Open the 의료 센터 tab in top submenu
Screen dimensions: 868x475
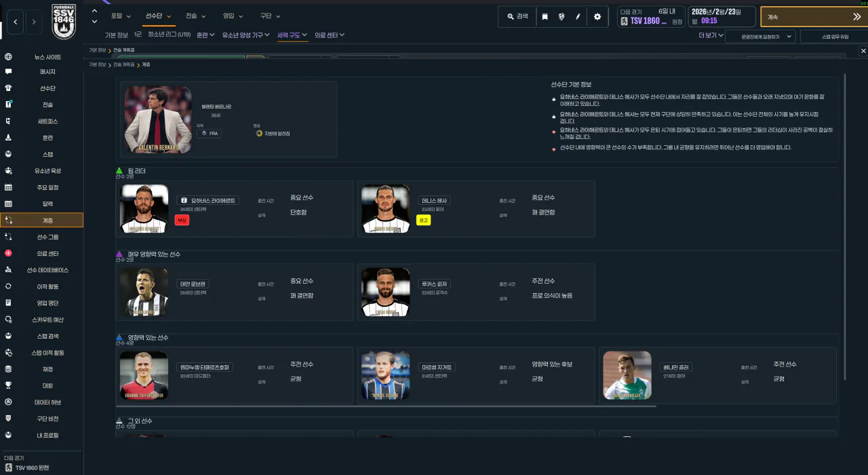[x=330, y=35]
